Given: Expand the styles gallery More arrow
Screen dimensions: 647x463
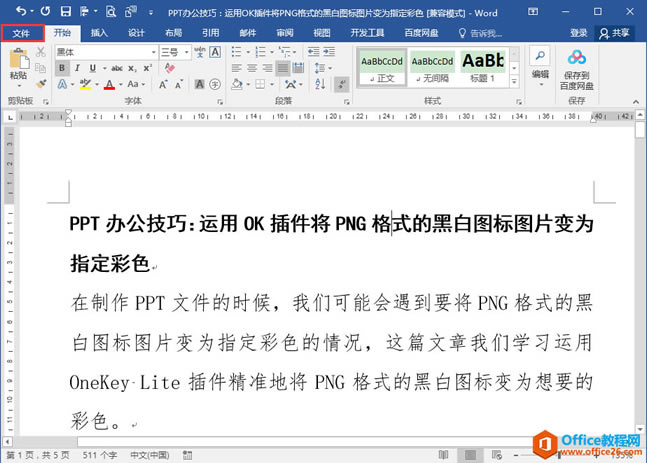Looking at the screenshot, I should point(514,81).
